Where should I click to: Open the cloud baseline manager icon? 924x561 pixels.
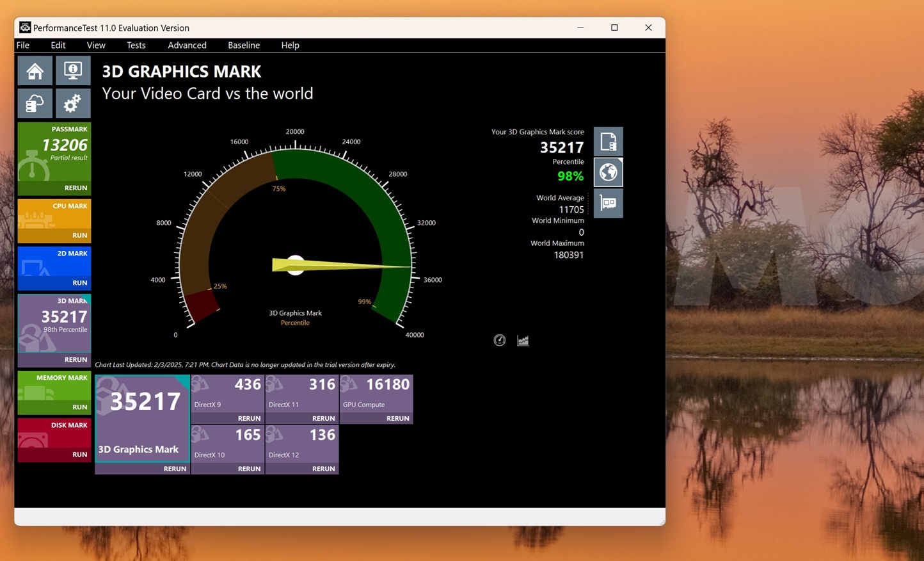35,104
